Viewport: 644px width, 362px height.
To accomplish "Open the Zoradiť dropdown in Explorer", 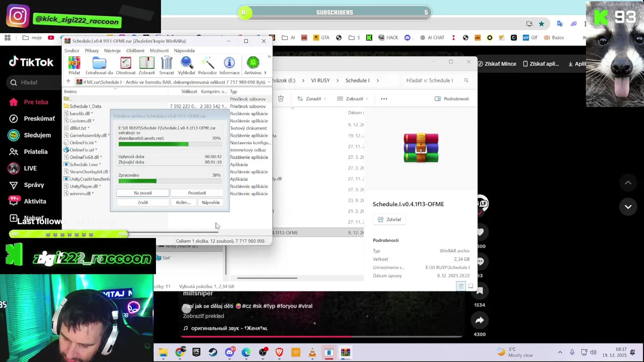I will pyautogui.click(x=312, y=99).
